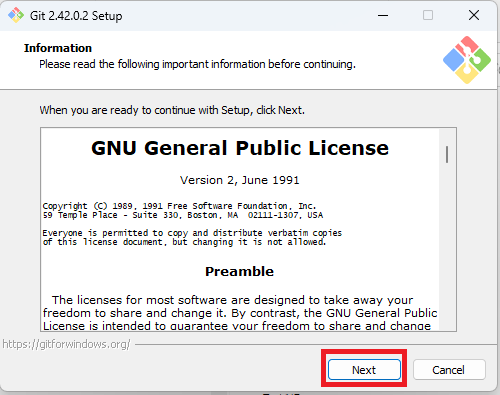Continue setup with the Next button

[x=364, y=370]
